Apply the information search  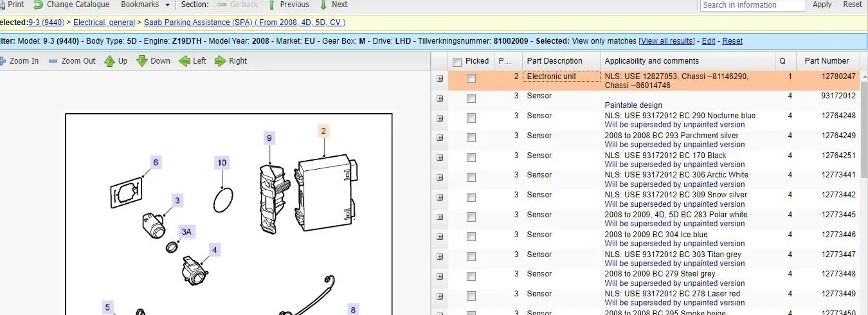click(x=822, y=4)
